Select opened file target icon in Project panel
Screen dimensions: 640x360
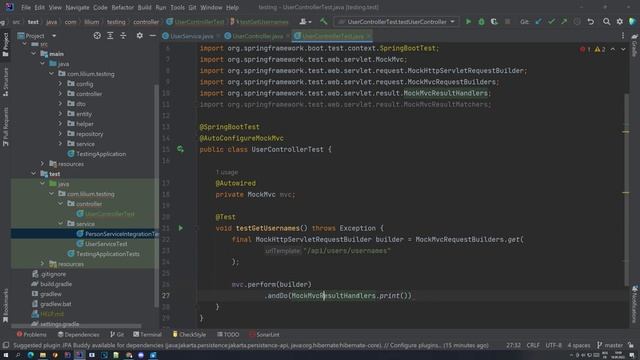click(97, 36)
